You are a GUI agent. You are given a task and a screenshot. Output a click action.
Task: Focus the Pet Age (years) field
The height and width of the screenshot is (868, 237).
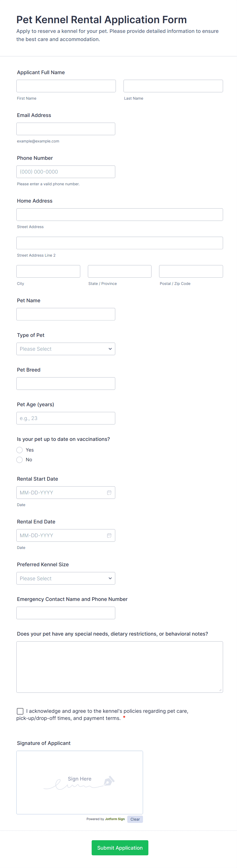pyautogui.click(x=66, y=418)
